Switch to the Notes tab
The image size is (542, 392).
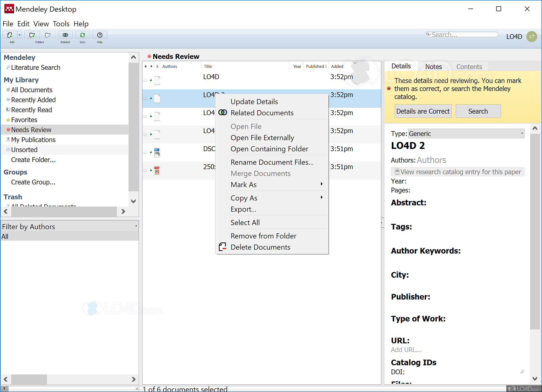coord(433,67)
